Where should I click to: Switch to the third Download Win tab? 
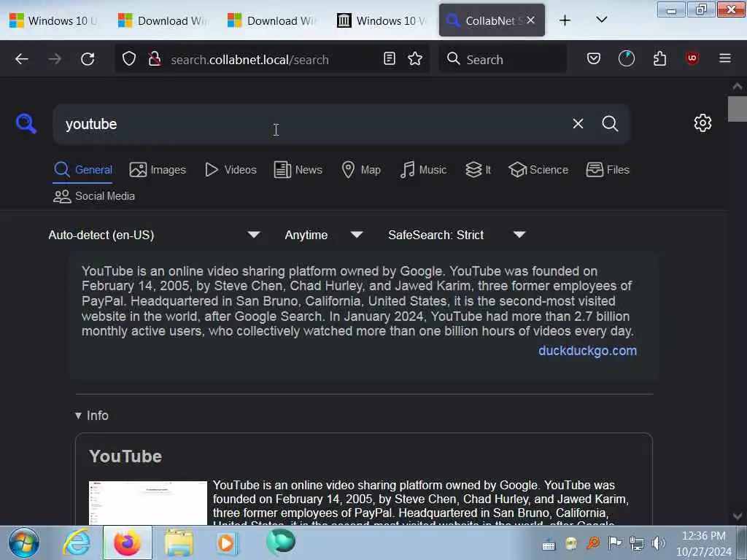tap(273, 20)
